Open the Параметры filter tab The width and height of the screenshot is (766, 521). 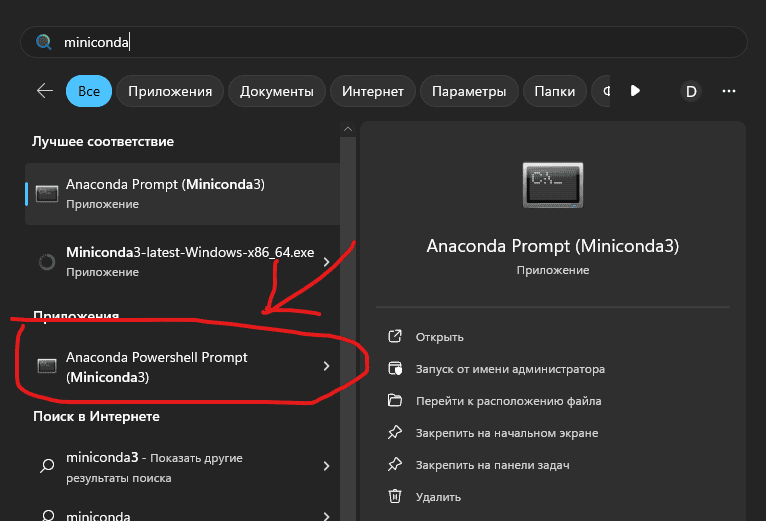click(x=469, y=91)
